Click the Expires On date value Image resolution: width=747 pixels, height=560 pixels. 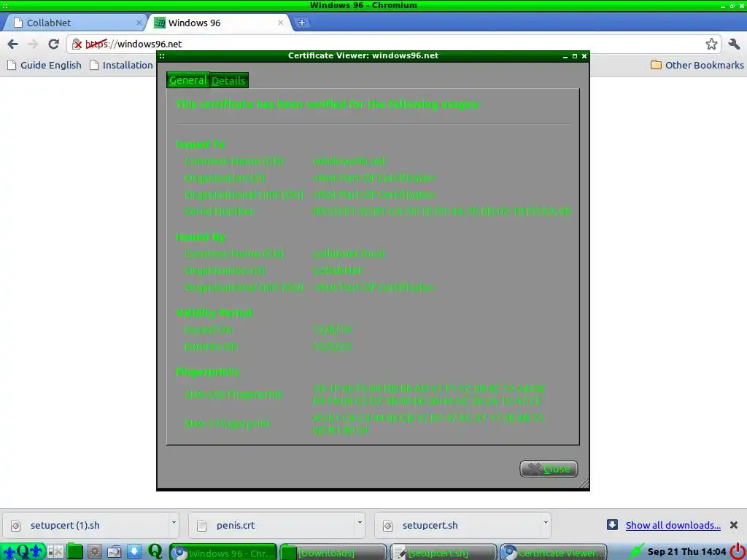332,346
